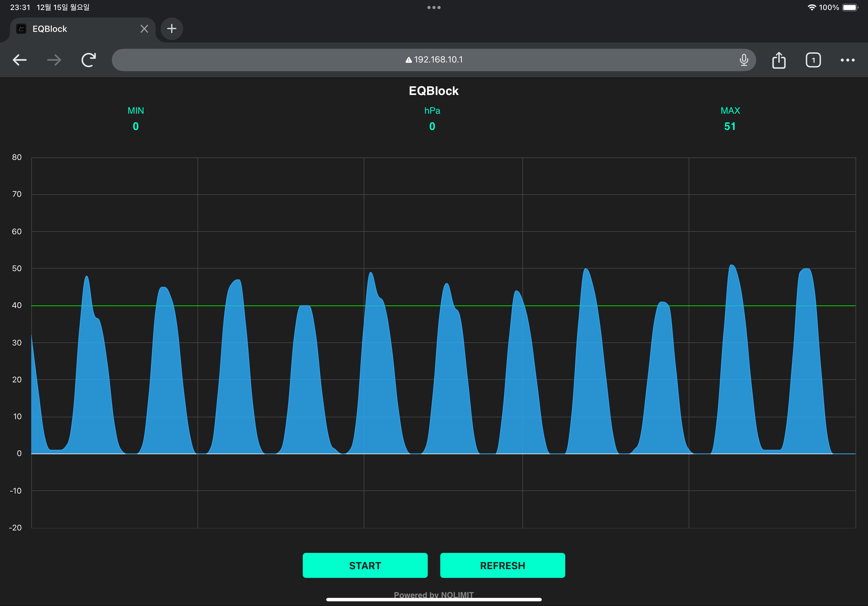Tap the Wi-Fi status icon
The width and height of the screenshot is (868, 606).
[x=811, y=7]
